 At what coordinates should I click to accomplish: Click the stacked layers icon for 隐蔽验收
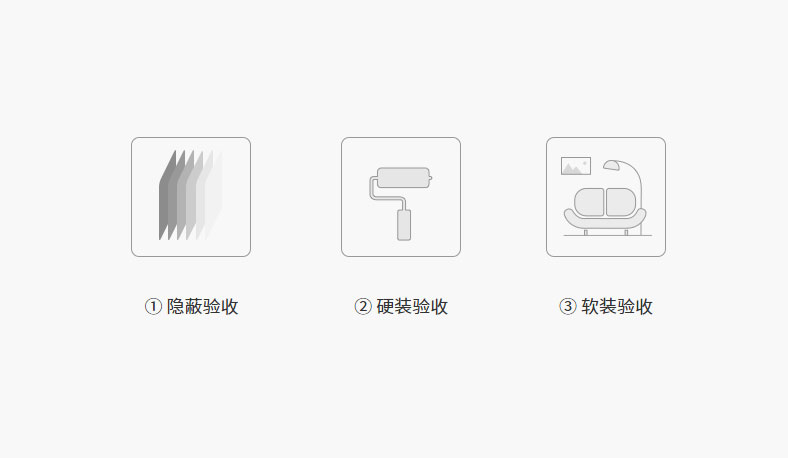pyautogui.click(x=190, y=195)
